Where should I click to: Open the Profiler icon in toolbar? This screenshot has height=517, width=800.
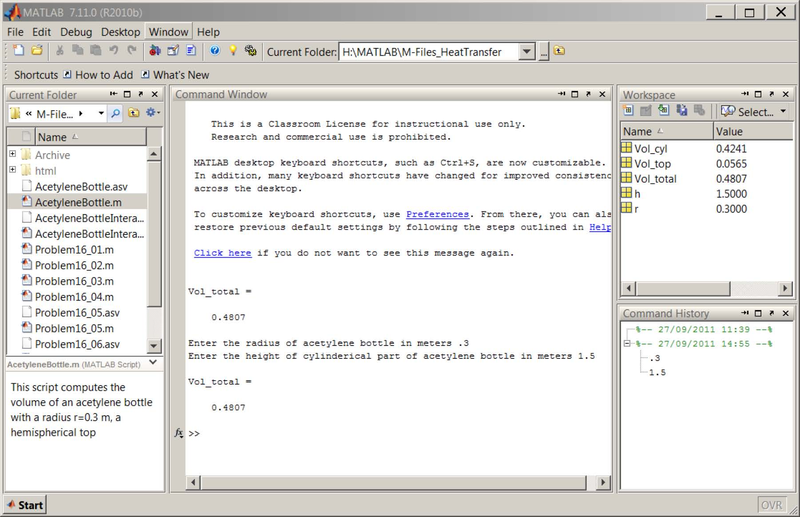pos(191,51)
